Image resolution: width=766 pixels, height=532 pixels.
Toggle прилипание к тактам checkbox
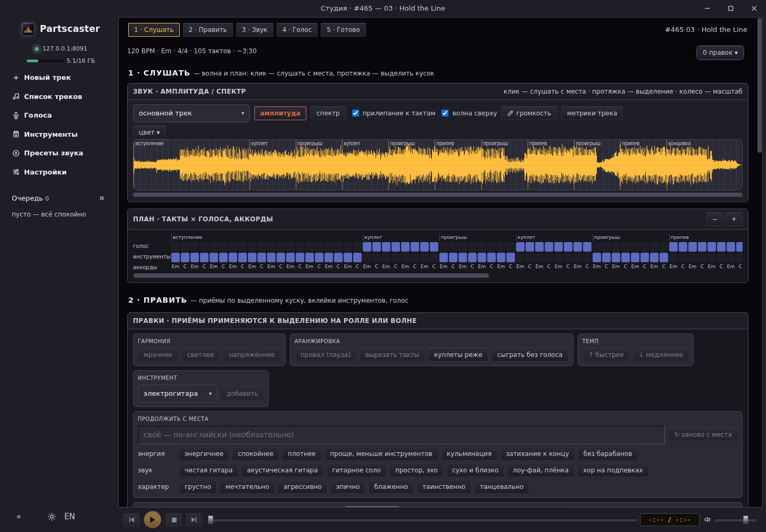click(x=356, y=113)
